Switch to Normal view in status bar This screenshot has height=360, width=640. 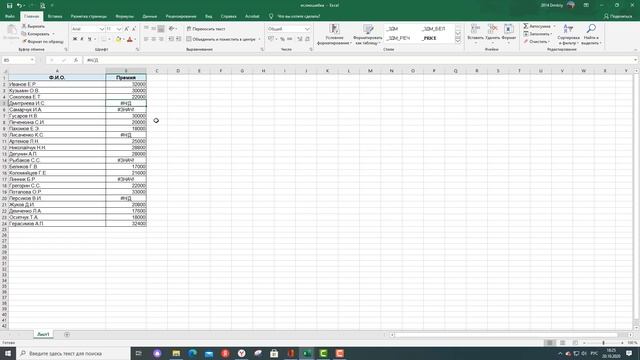[550, 343]
